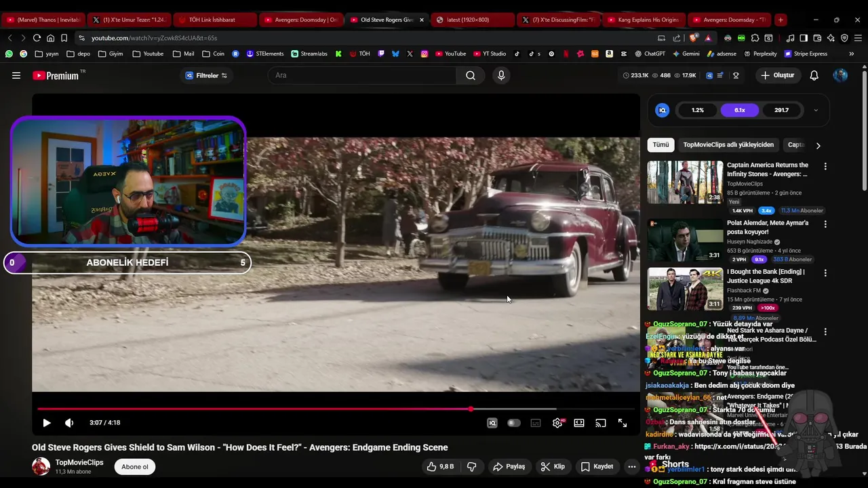
Task: Create a clip with the Klip button
Action: [553, 466]
